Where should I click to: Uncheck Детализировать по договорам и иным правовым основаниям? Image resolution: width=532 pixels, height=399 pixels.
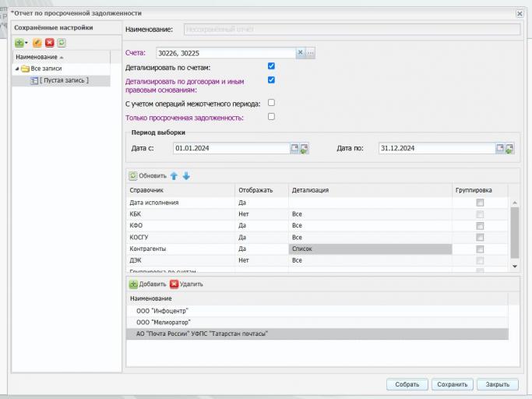(x=271, y=79)
